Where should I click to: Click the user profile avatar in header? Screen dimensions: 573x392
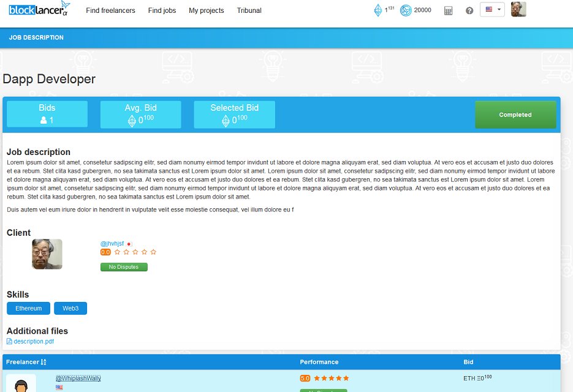click(x=518, y=9)
